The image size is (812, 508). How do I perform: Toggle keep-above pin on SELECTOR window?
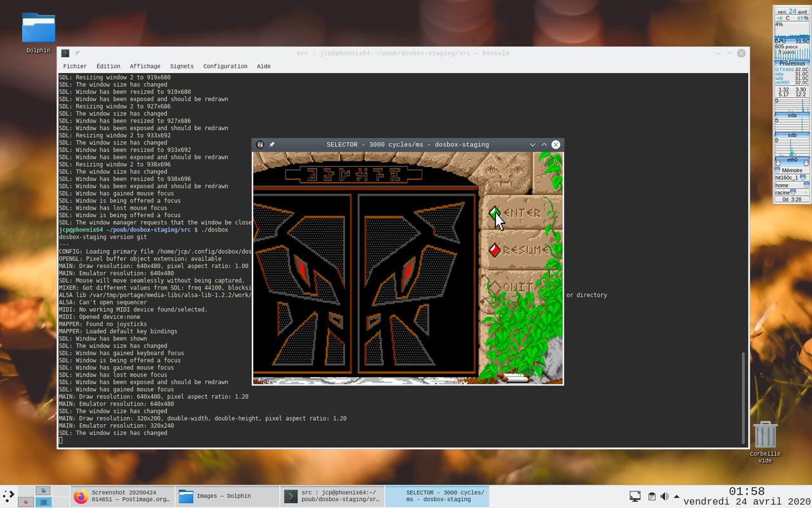271,144
